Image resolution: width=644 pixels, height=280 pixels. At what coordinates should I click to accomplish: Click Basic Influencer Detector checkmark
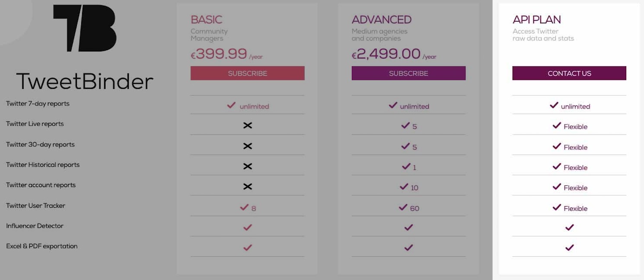[x=247, y=227]
